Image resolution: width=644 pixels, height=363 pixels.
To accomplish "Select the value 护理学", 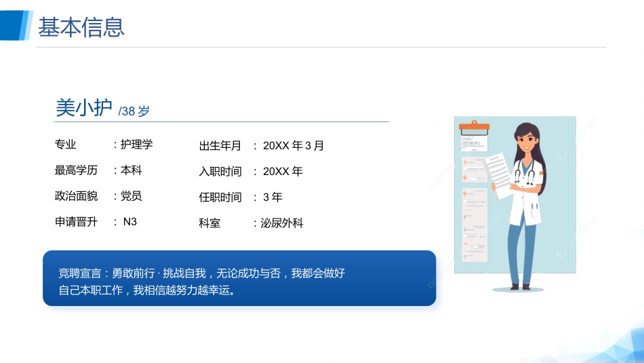I will click(136, 145).
